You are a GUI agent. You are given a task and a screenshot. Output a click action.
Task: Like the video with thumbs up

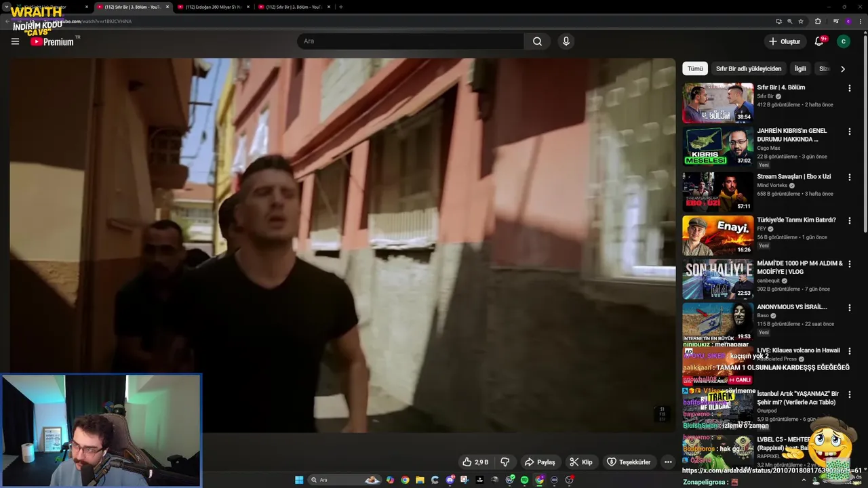(x=476, y=462)
